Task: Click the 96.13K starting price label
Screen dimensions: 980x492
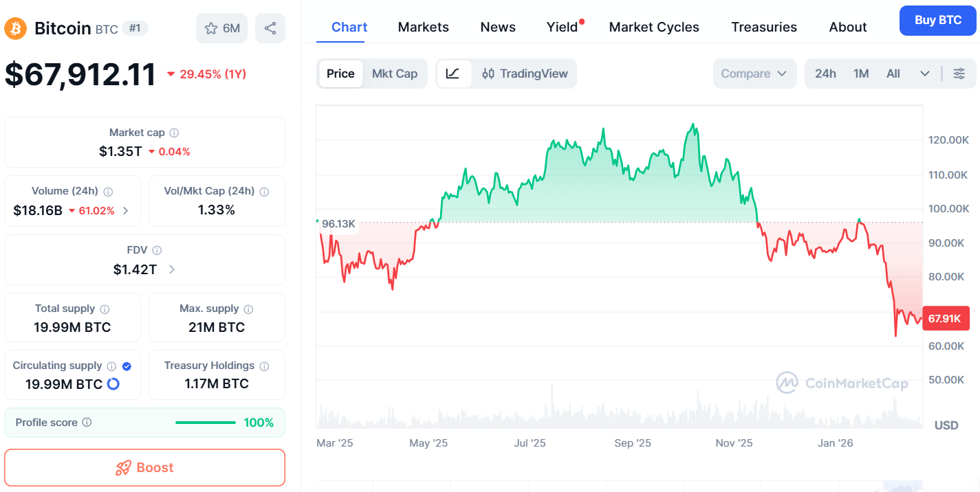Action: [x=339, y=224]
